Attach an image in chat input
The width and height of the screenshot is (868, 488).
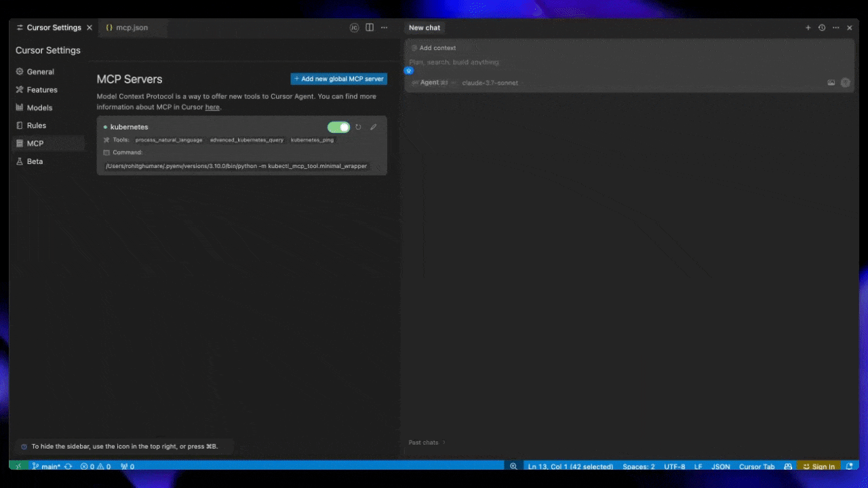point(831,83)
